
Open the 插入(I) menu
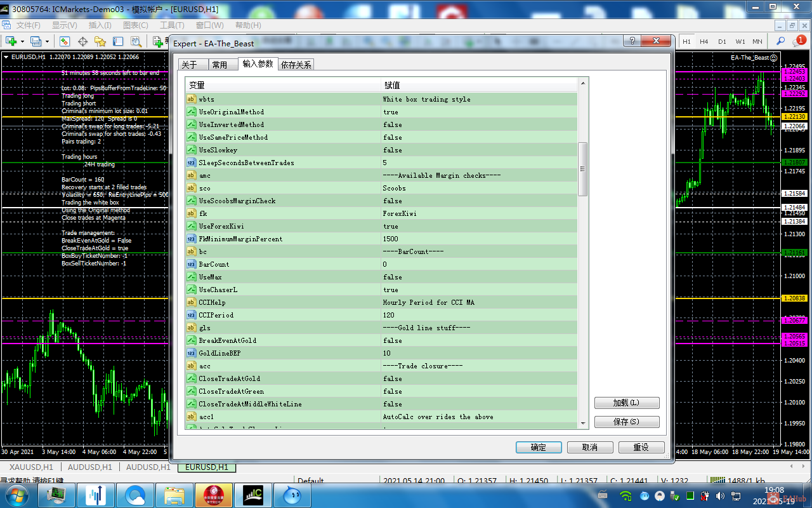point(100,25)
